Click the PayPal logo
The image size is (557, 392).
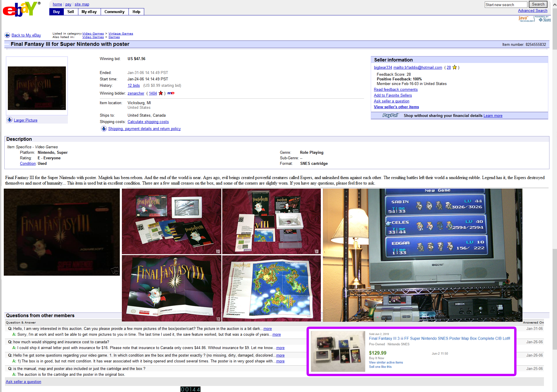click(390, 115)
